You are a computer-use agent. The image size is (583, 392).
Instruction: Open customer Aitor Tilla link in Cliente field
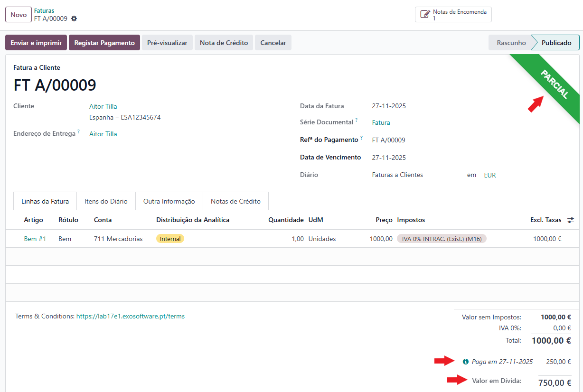tap(103, 106)
